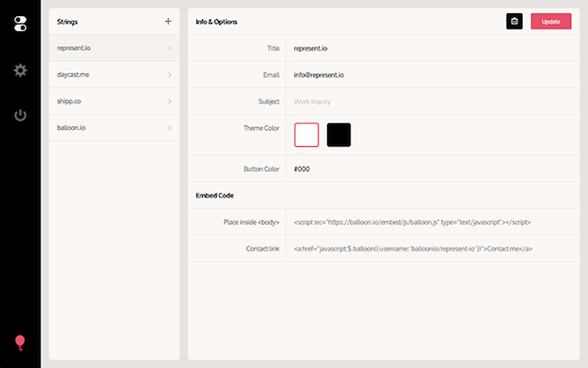Click the Subject label
Viewport: 588px width, 368px height.
269,101
